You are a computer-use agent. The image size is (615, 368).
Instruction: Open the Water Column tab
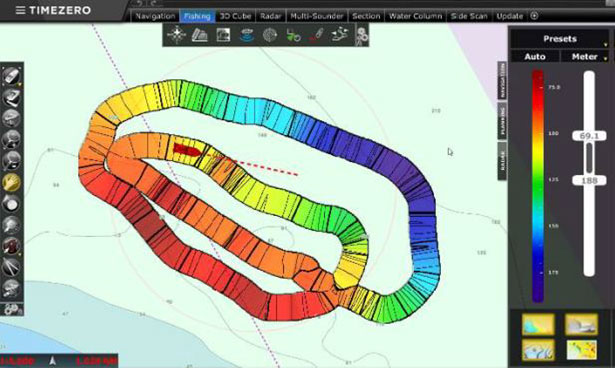(x=415, y=16)
